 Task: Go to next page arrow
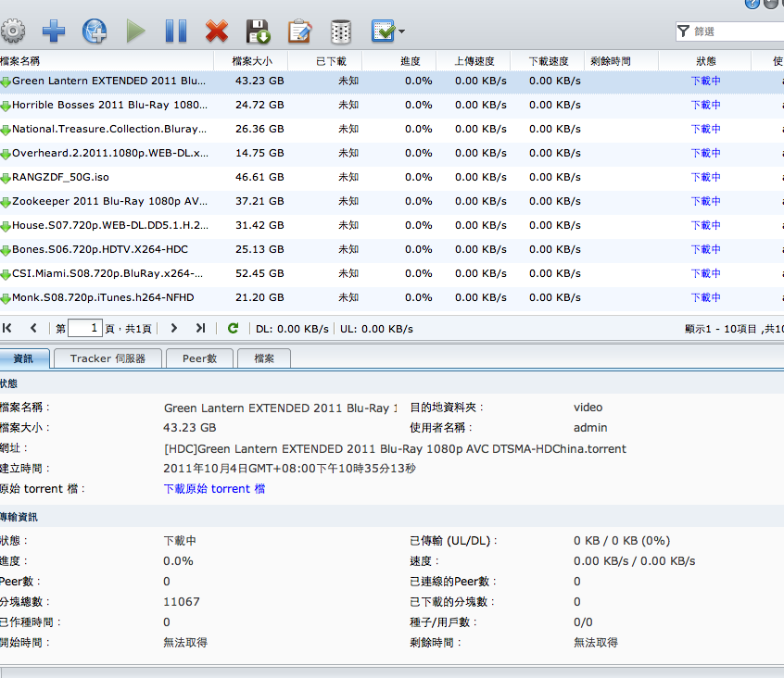(x=173, y=328)
